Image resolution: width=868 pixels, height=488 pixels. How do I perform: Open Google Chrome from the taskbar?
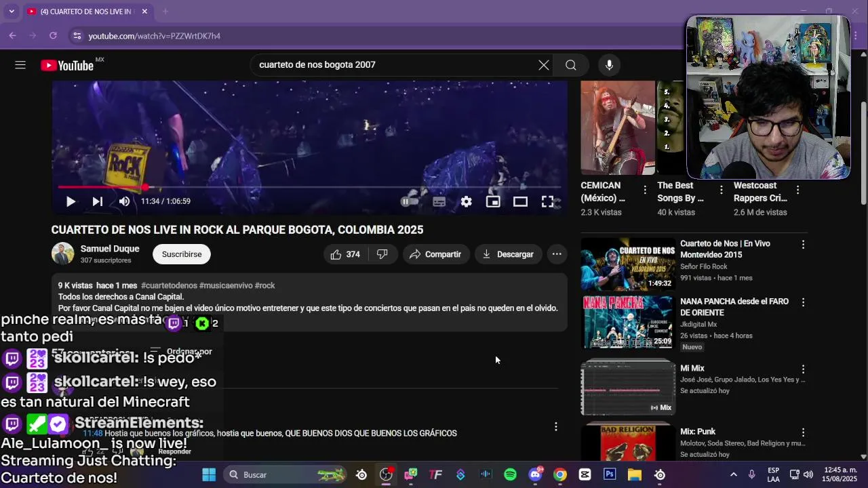click(x=560, y=474)
